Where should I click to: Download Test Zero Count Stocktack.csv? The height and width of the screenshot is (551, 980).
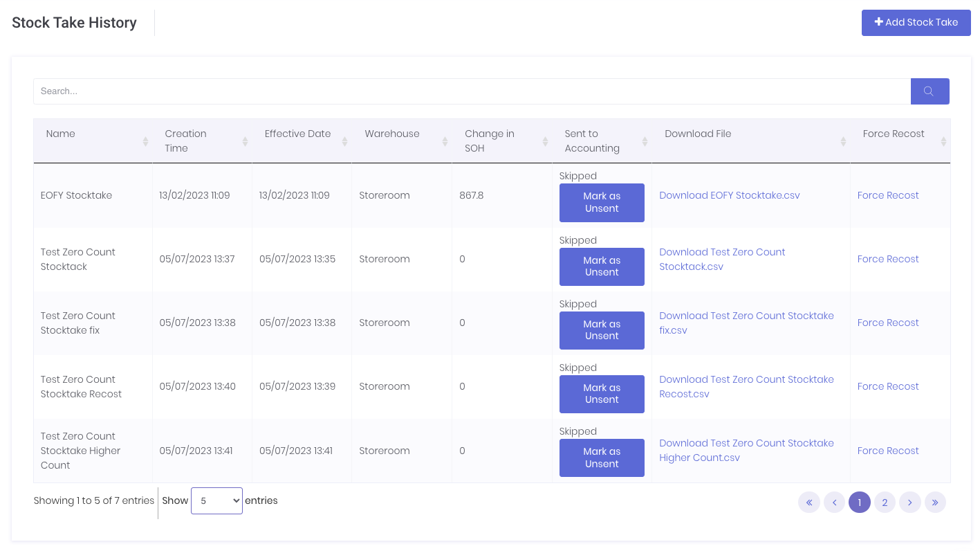tap(722, 259)
